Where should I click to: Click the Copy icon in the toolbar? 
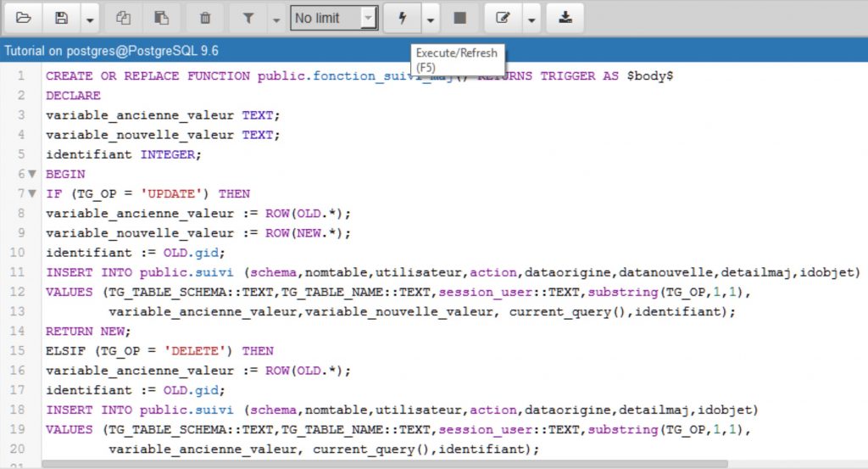tap(124, 18)
